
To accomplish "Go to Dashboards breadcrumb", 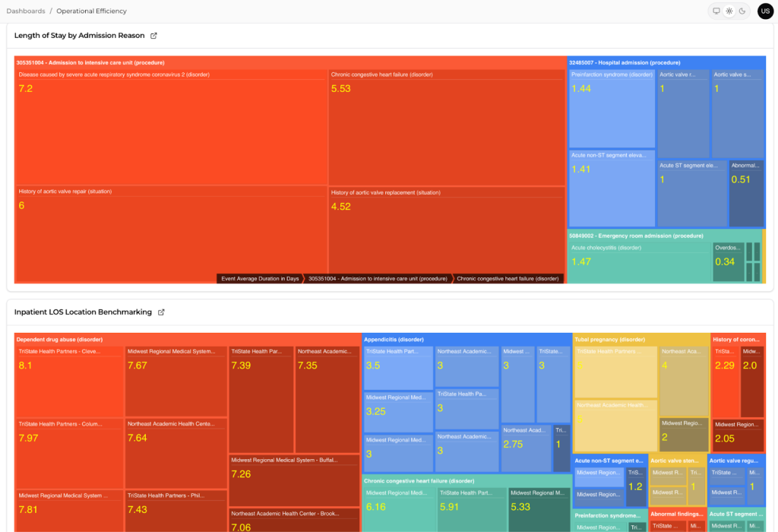I will pos(26,11).
